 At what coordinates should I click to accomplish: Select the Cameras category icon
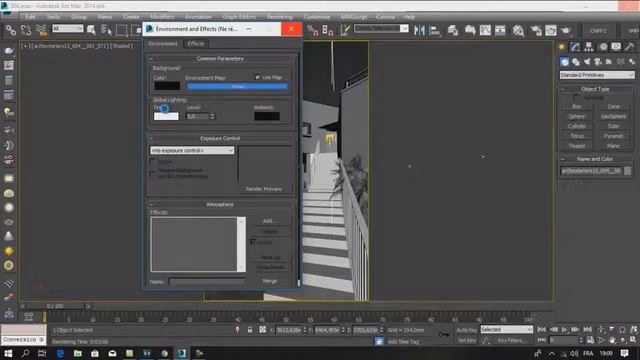point(598,62)
